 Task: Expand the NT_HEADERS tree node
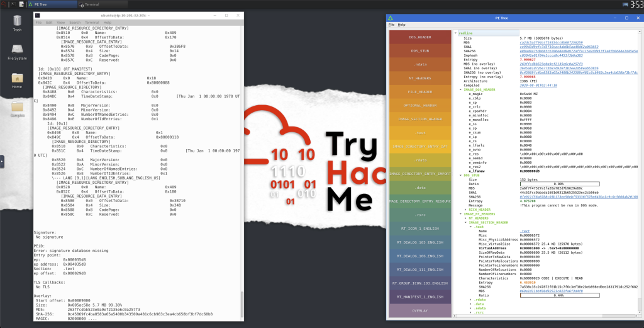tap(465, 218)
